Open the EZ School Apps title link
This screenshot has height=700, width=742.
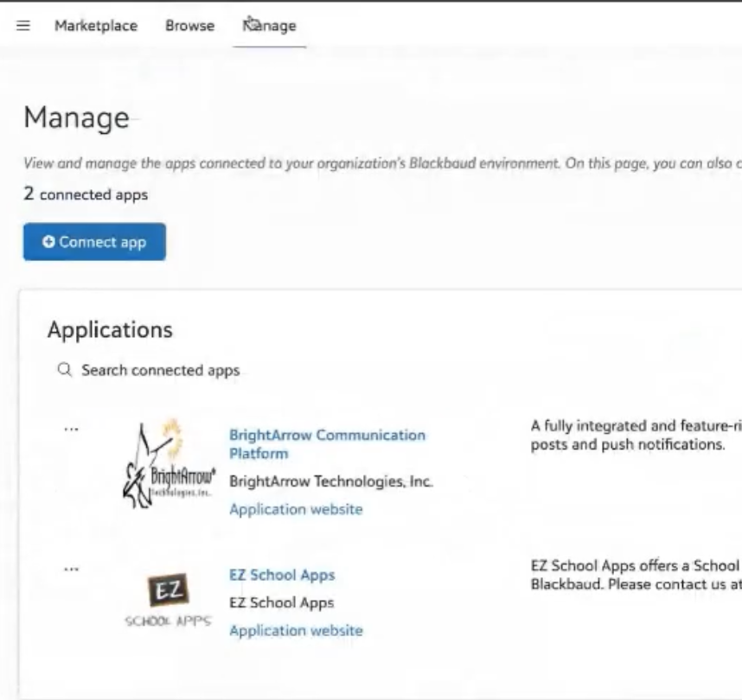(x=282, y=576)
